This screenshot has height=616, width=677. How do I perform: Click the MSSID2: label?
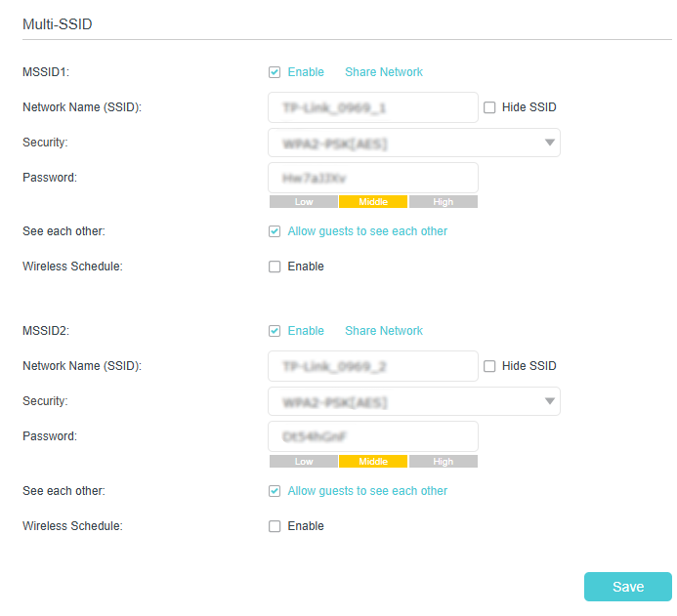click(46, 331)
